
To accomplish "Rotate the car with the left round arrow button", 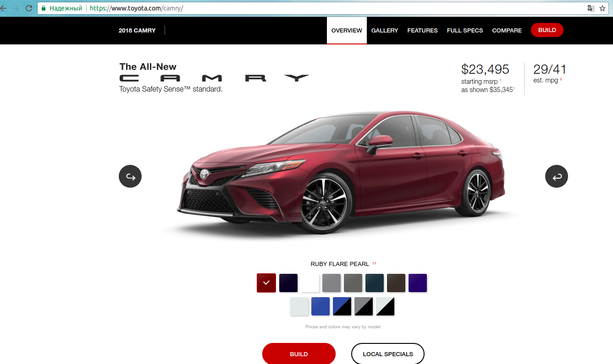I will (130, 176).
